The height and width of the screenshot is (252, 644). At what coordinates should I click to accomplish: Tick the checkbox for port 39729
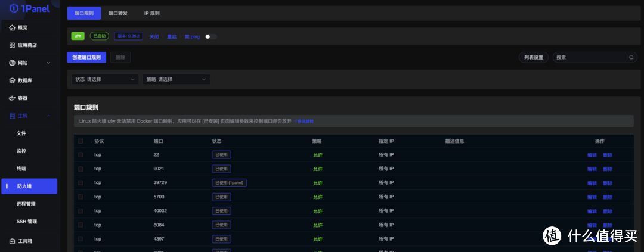coord(80,183)
